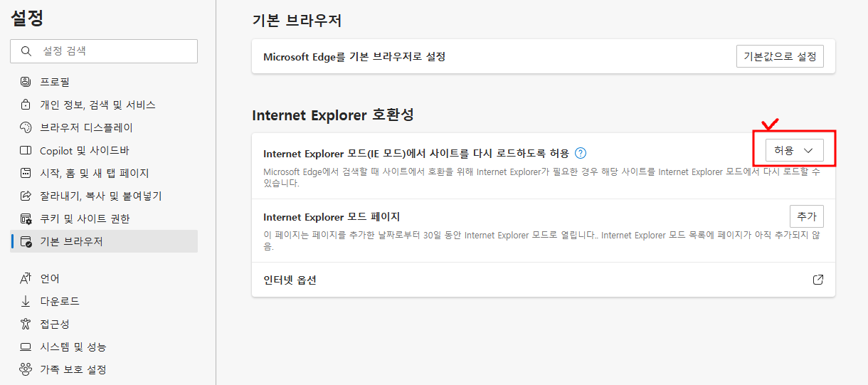
Task: Click the family safety icon
Action: click(26, 369)
